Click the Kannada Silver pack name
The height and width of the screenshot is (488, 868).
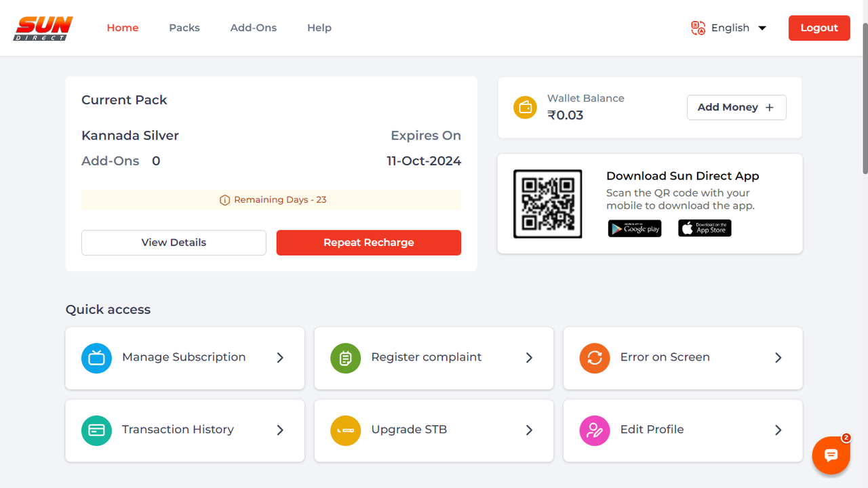point(130,136)
